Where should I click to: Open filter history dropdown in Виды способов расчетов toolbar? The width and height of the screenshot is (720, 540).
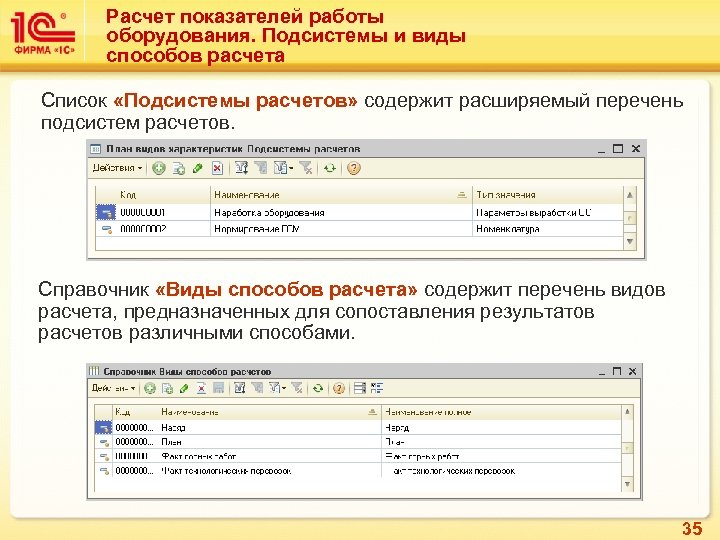(277, 388)
